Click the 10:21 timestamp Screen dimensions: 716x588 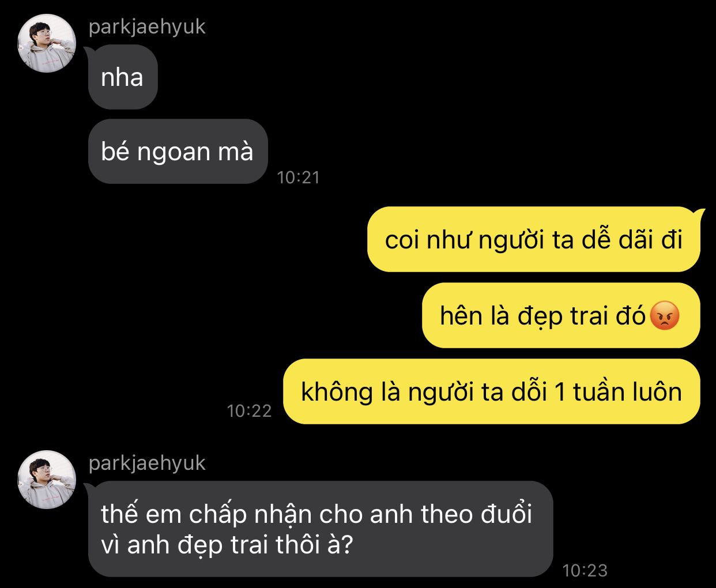[298, 177]
